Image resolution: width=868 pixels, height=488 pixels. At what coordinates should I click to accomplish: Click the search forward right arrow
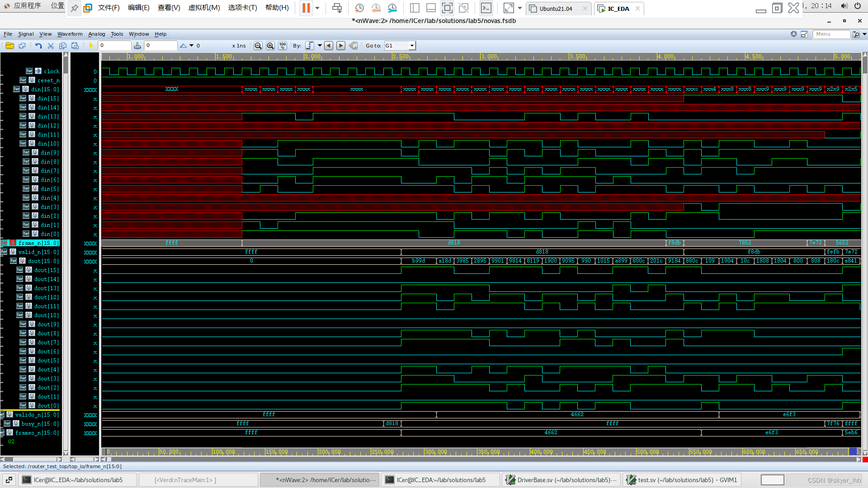[341, 46]
